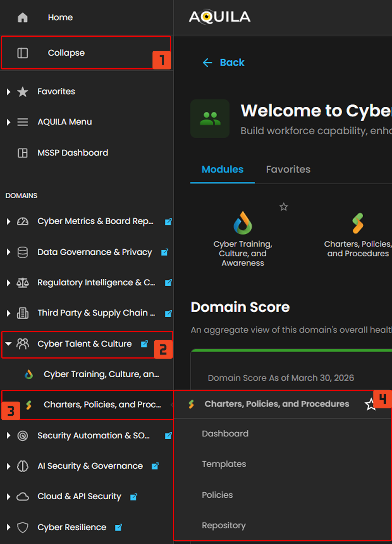
Task: Click the AI Security brain icon
Action: [23, 466]
